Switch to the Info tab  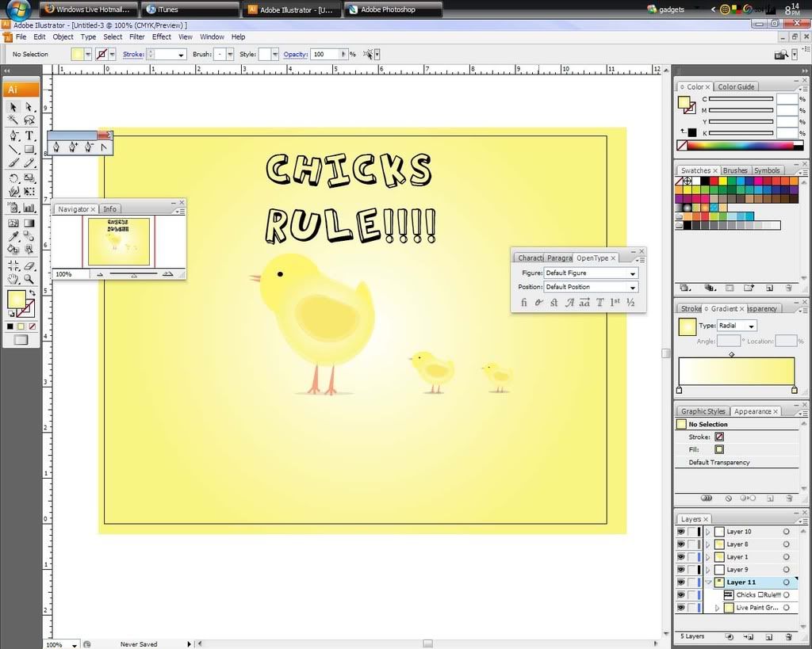(109, 209)
